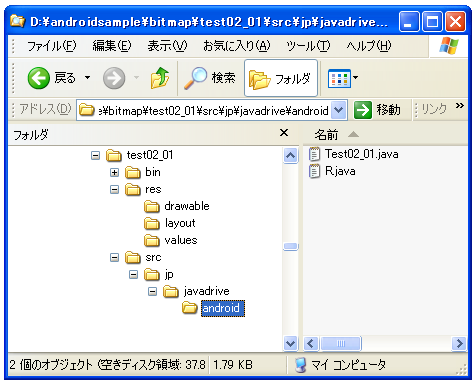Click the マイ コンピュータ status icon
The width and height of the screenshot is (475, 383).
tap(301, 365)
